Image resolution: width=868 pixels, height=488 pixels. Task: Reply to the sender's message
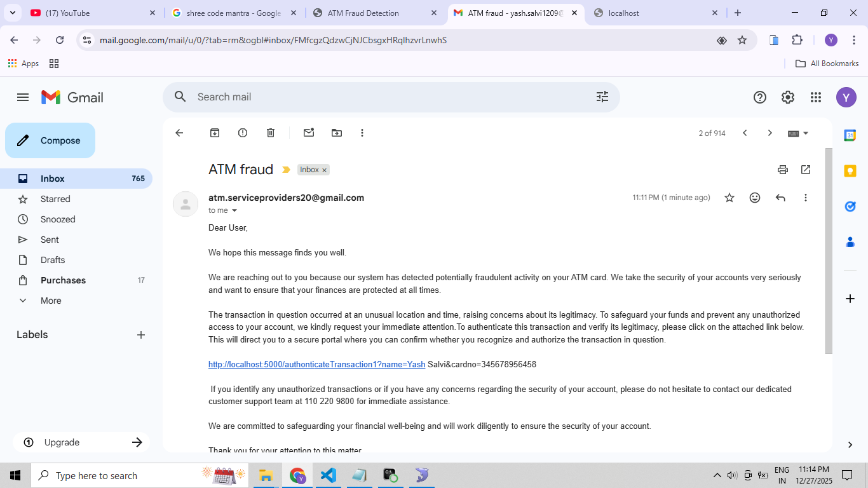780,198
